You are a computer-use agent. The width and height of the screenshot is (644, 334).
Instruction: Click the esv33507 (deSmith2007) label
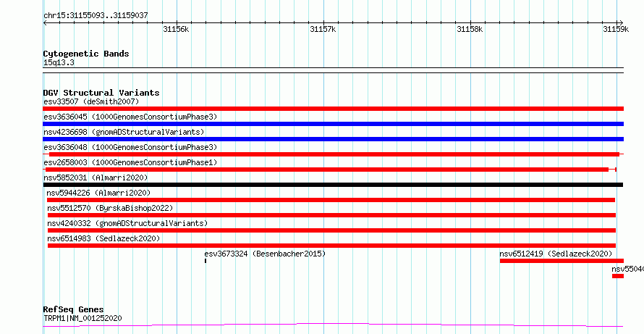[x=91, y=101]
